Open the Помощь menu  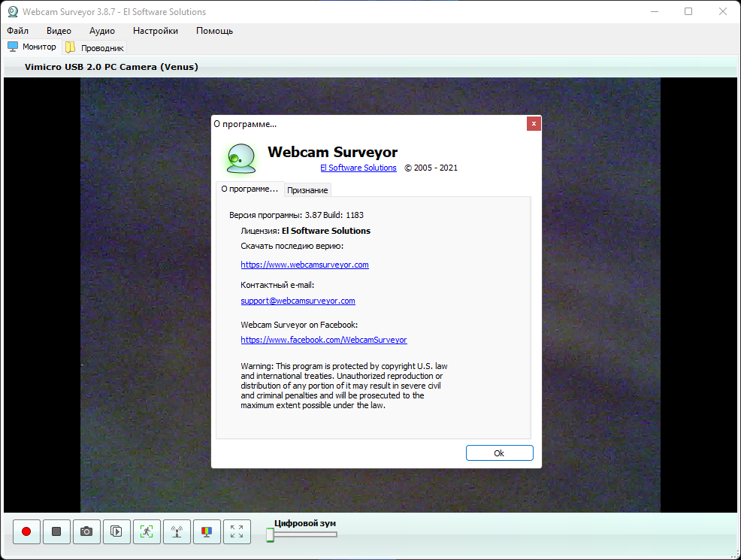[x=214, y=31]
